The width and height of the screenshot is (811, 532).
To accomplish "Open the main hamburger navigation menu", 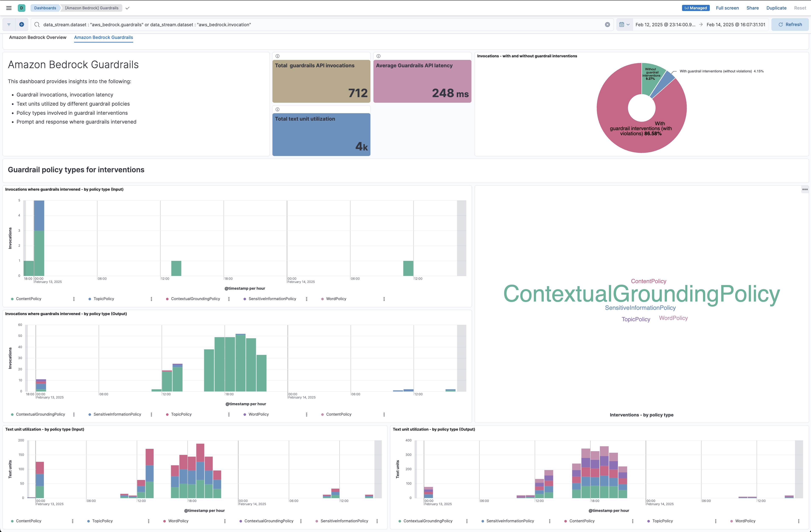I will [x=9, y=8].
